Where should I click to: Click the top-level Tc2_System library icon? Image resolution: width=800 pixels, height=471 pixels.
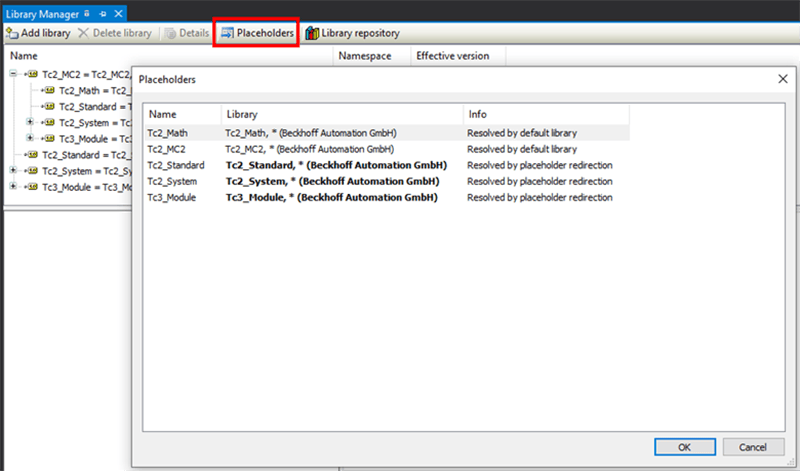(x=33, y=170)
